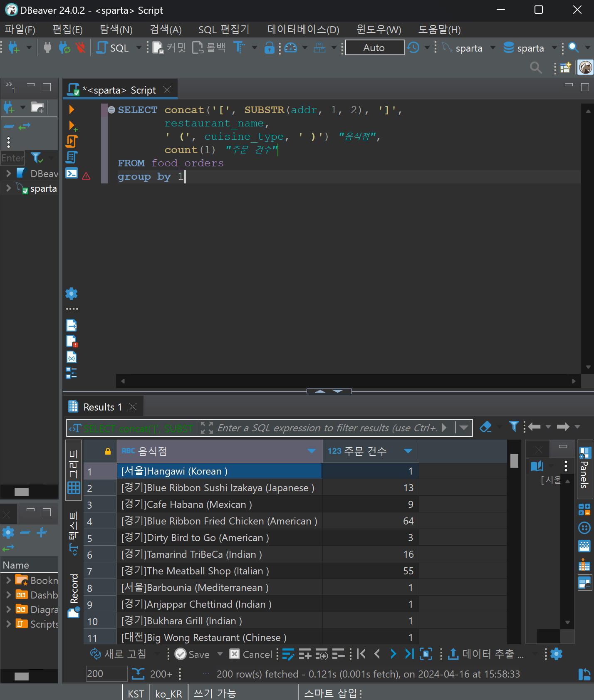Click the Execute SQL query arrow icon
The image size is (594, 700).
tap(72, 109)
